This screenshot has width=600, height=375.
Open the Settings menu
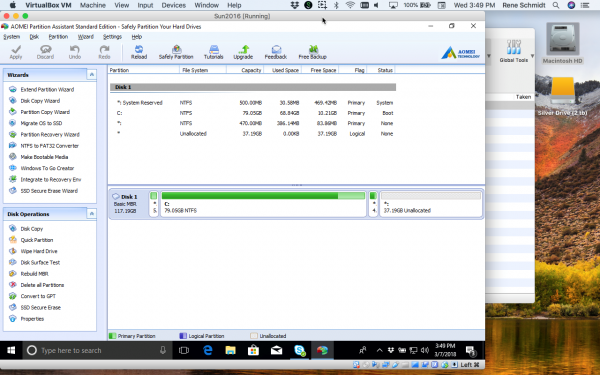pos(112,37)
